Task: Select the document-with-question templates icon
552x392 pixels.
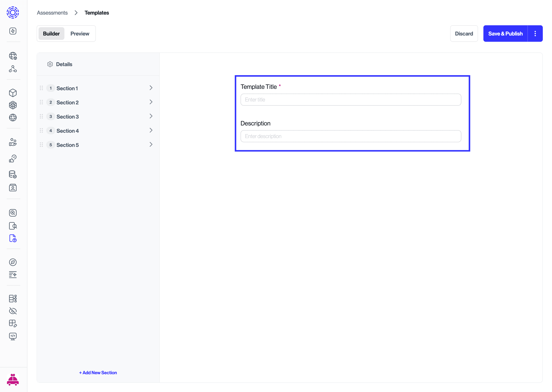Action: point(13,238)
